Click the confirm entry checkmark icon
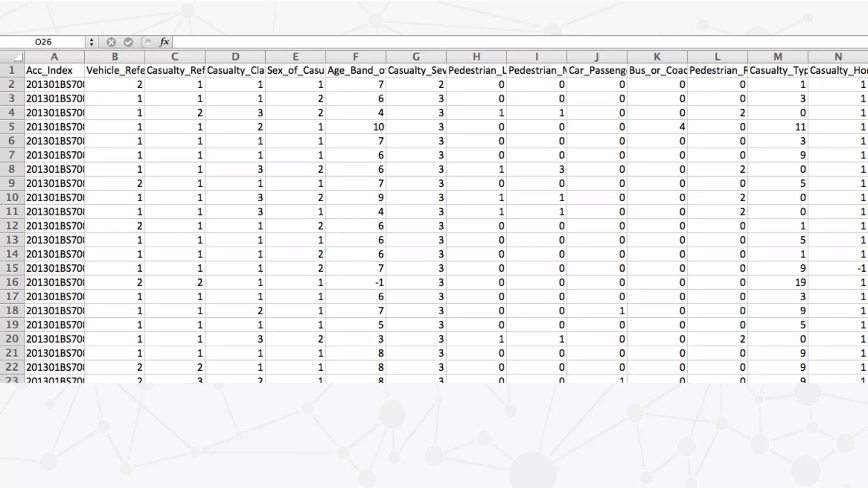The width and height of the screenshot is (868, 488). [x=128, y=42]
